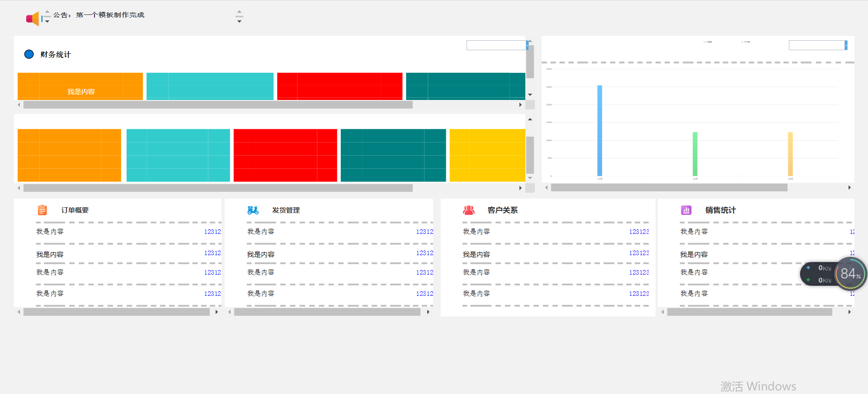Click the bold 我是内容 row under 客户关系
The image size is (868, 394).
point(476,254)
